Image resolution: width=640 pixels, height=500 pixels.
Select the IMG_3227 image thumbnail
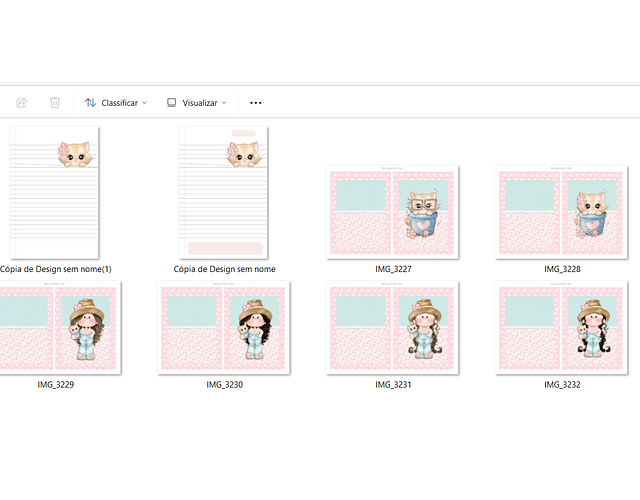393,212
